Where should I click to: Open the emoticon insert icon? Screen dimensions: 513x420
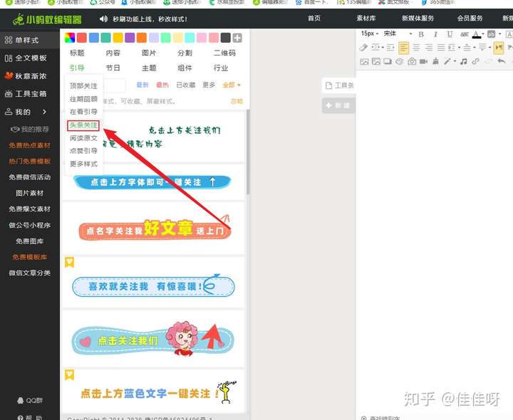point(400,61)
